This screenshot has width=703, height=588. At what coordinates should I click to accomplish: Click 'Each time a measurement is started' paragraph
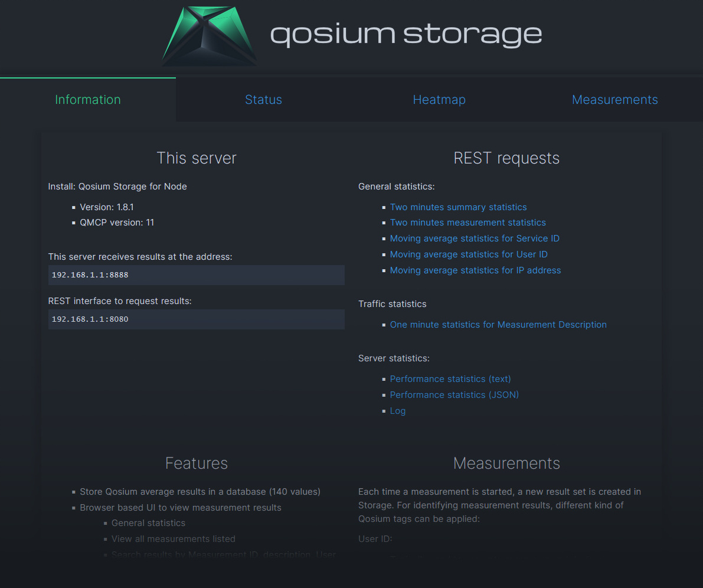coord(499,505)
